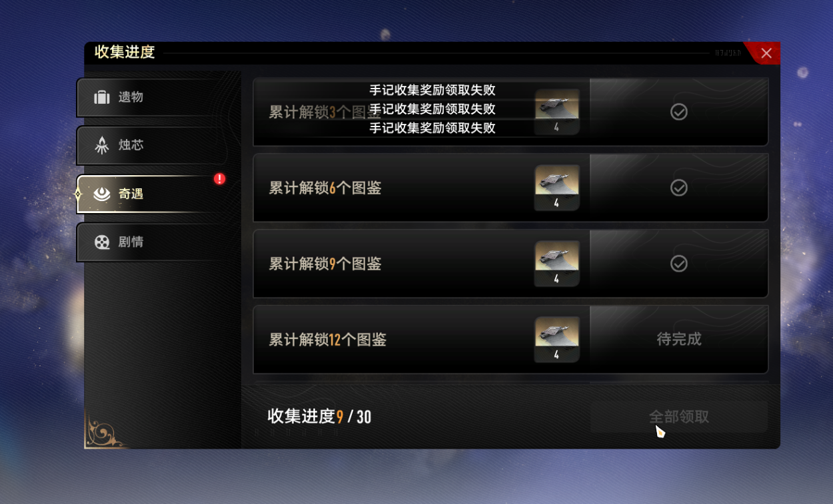The height and width of the screenshot is (504, 833).
Task: Click the red exclamation badge on 奇遇 tab
Action: click(219, 178)
